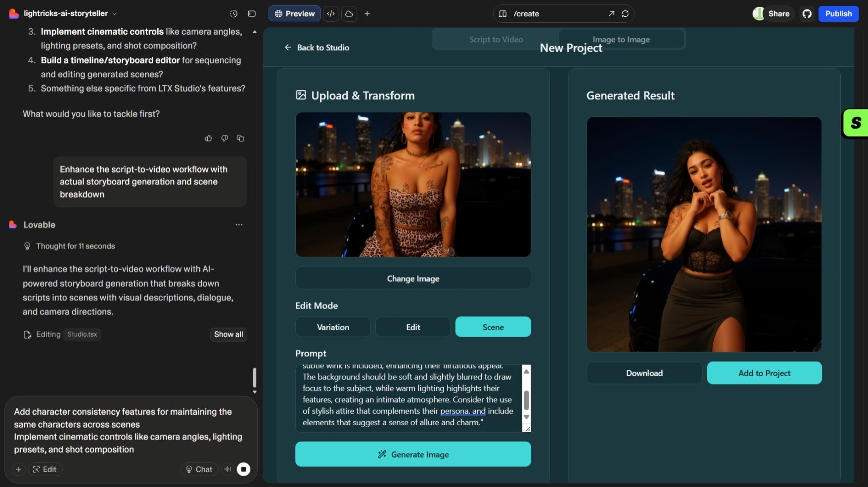This screenshot has height=487, width=868.
Task: Add a new tab with plus icon
Action: click(367, 14)
